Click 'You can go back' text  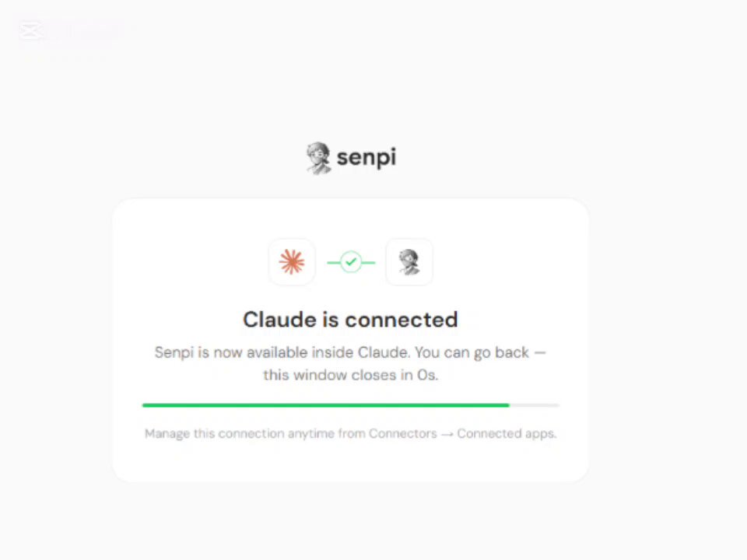click(472, 352)
